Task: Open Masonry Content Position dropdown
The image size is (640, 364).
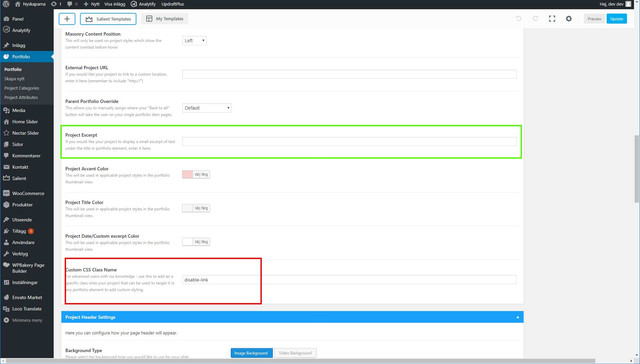Action: [x=194, y=40]
